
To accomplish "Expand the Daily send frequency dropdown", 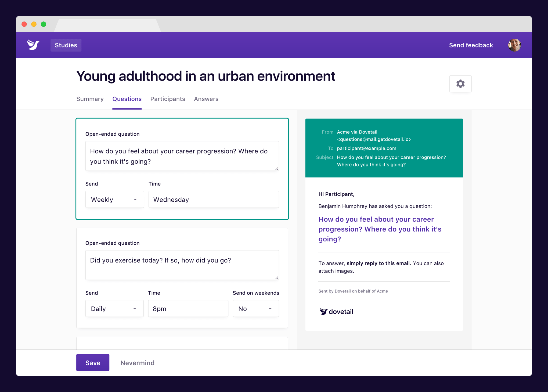I will (114, 308).
